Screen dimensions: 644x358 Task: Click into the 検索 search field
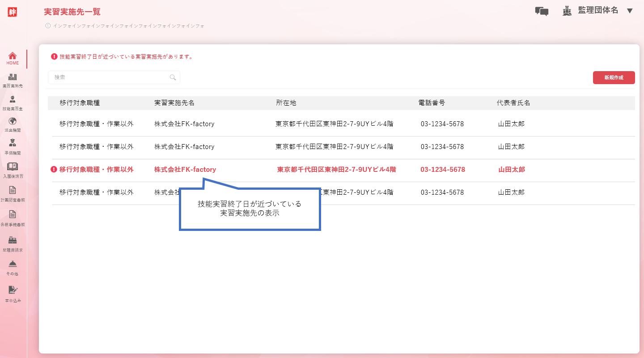[x=110, y=77]
